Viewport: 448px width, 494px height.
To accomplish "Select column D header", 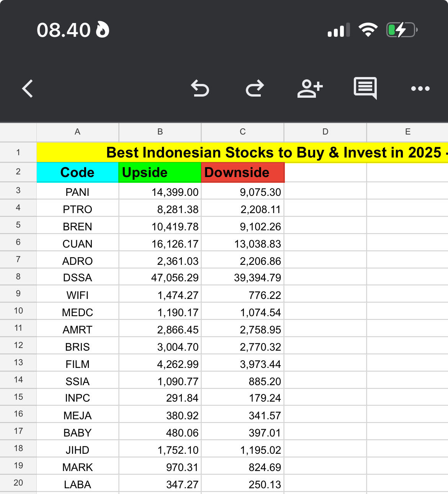I will pyautogui.click(x=325, y=132).
